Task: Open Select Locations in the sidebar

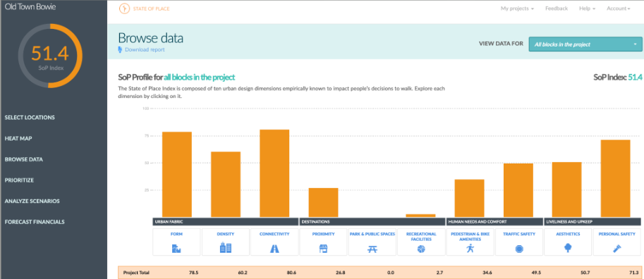Action: 30,118
